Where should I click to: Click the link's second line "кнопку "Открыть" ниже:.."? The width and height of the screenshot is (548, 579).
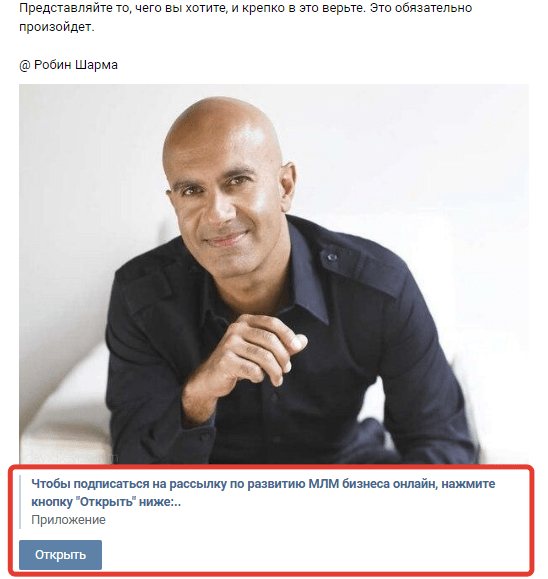tap(106, 502)
